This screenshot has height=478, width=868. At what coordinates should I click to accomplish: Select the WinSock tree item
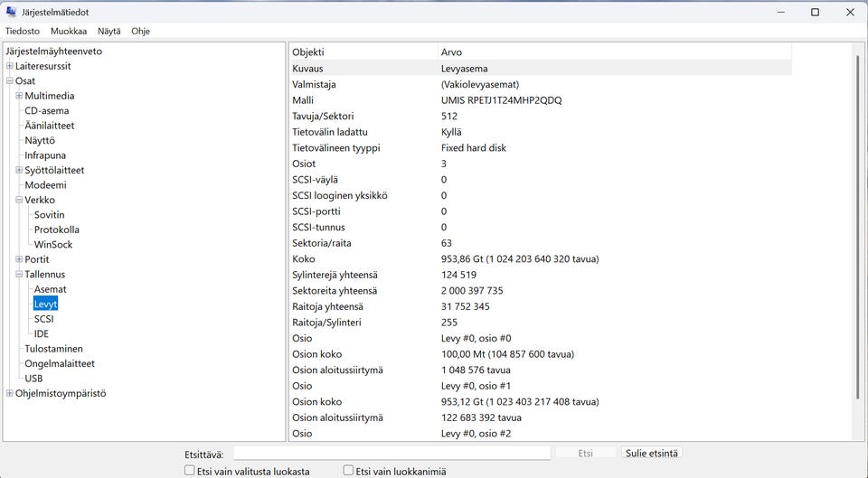coord(53,245)
